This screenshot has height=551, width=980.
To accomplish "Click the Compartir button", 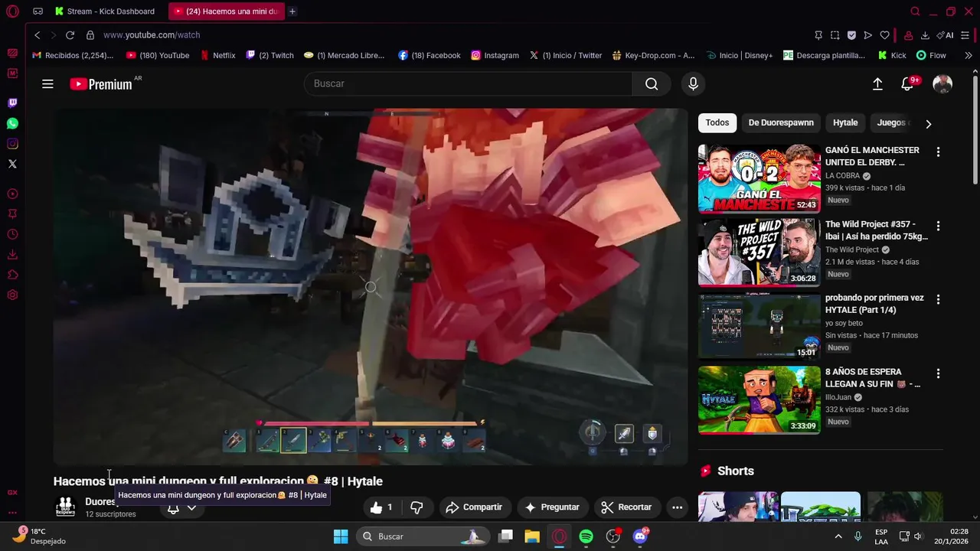I will 474,507.
